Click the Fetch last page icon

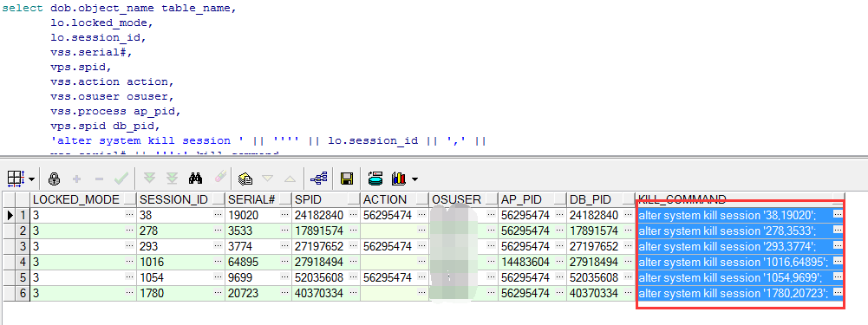click(173, 179)
